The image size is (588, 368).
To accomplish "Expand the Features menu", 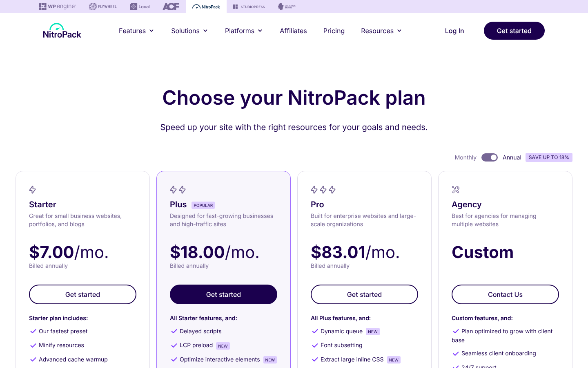I will tap(136, 31).
